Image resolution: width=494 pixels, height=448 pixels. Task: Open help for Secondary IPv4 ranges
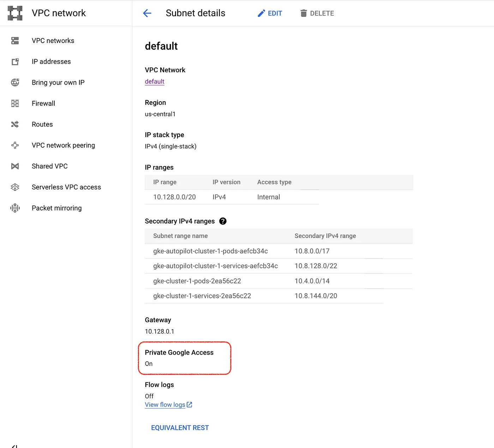pyautogui.click(x=223, y=221)
